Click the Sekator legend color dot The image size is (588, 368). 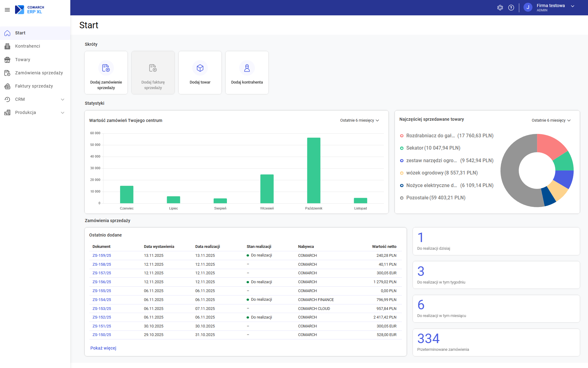(402, 148)
